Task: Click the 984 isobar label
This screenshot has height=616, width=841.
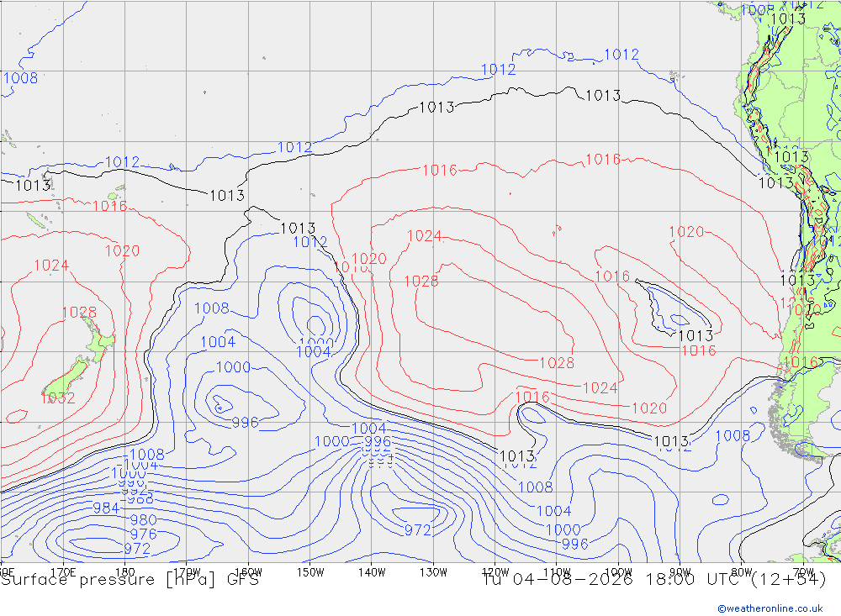Action: [106, 508]
